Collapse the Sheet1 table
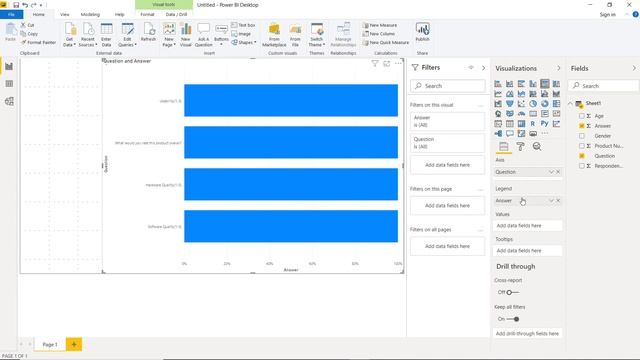 pos(570,104)
